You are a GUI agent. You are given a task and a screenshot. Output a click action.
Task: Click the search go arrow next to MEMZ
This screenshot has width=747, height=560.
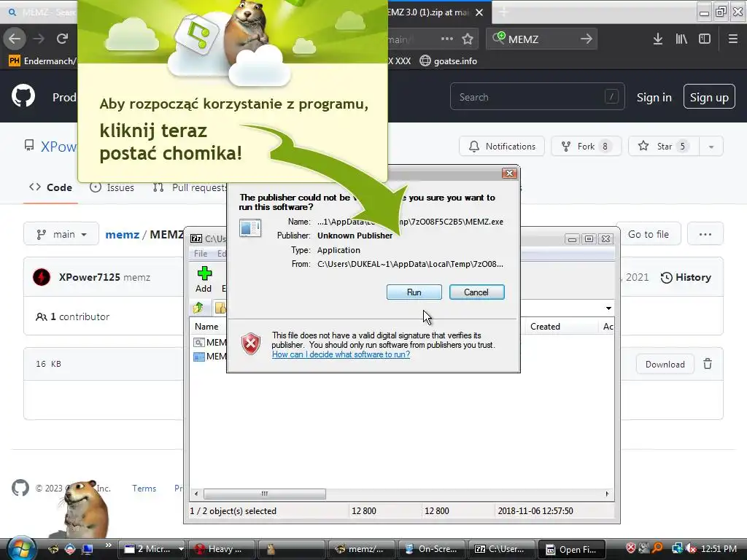coord(586,39)
